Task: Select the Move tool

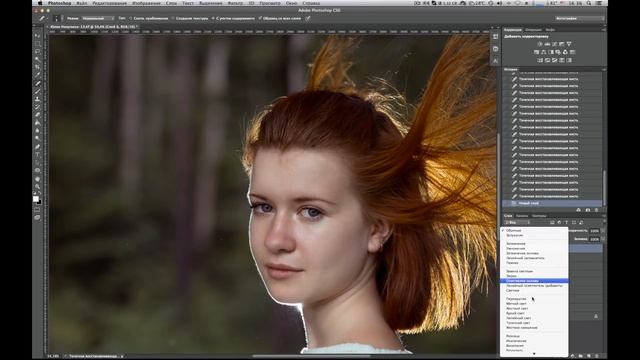Action: click(37, 36)
